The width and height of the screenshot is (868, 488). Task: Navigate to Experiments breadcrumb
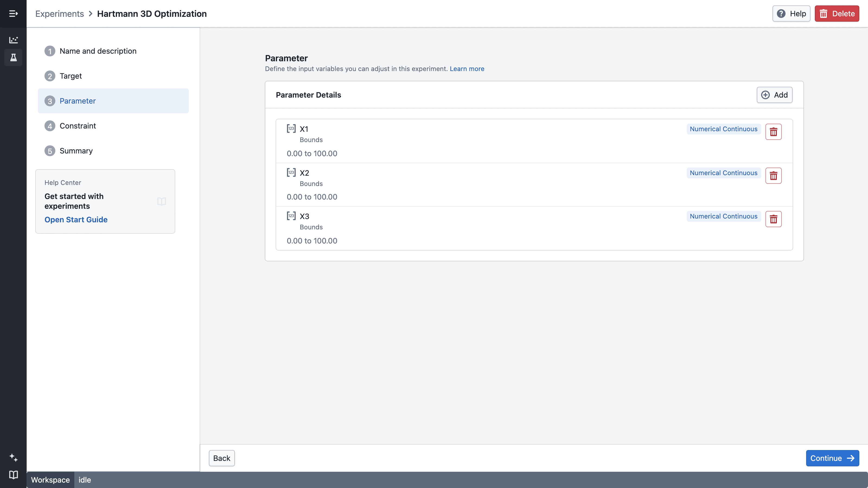[60, 14]
